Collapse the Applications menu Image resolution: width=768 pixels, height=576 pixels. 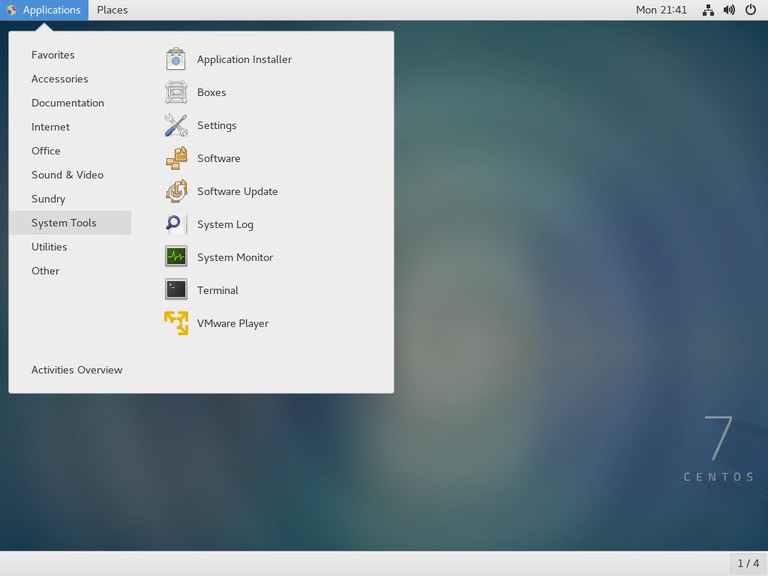(44, 10)
